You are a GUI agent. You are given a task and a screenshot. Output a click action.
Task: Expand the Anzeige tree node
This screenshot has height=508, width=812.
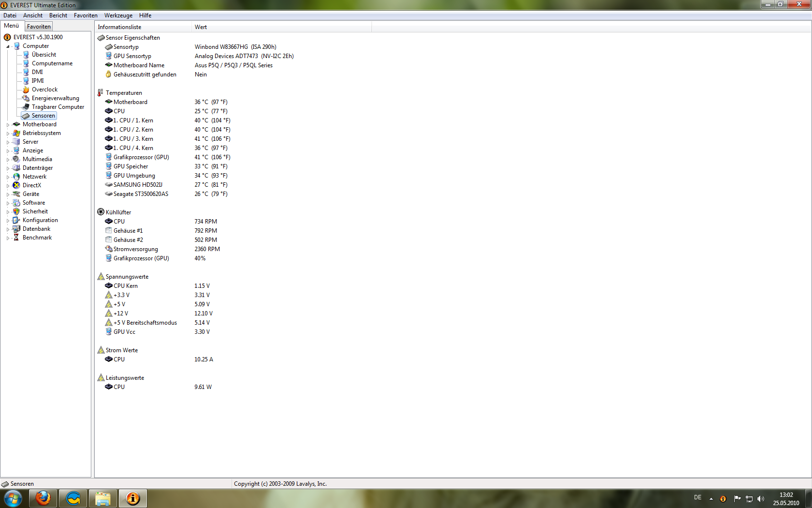click(8, 151)
